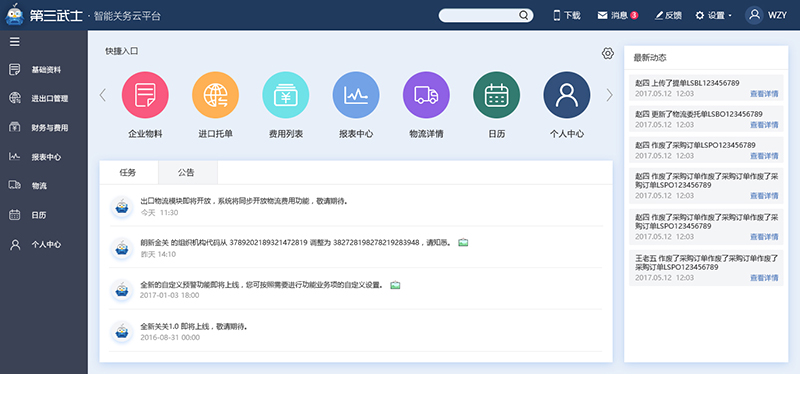Click the shortcut settings gear icon
This screenshot has width=800, height=419.
tap(607, 53)
